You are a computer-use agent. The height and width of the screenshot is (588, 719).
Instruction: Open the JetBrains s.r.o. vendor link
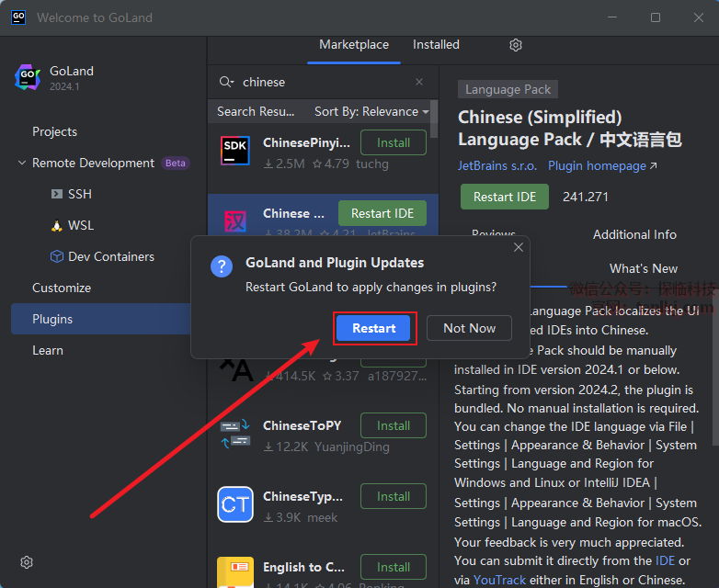(x=497, y=166)
